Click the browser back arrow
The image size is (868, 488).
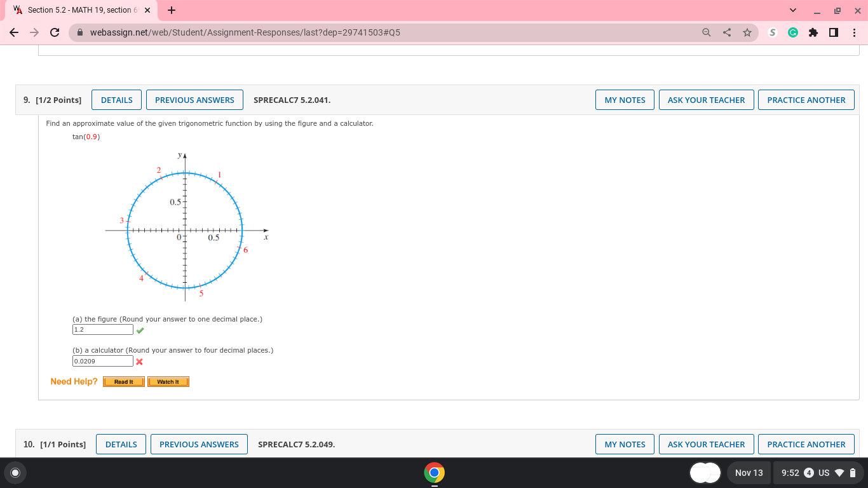[x=13, y=32]
